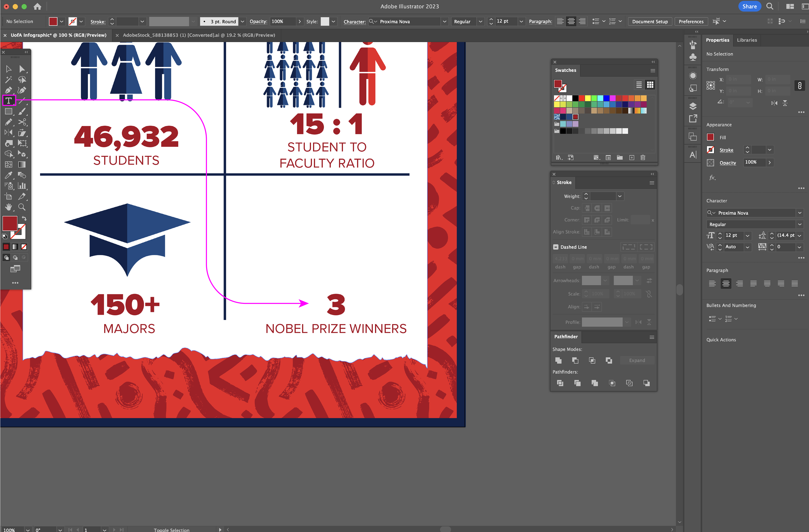Switch Swatches panel to list view
This screenshot has width=809, height=532.
[x=639, y=85]
